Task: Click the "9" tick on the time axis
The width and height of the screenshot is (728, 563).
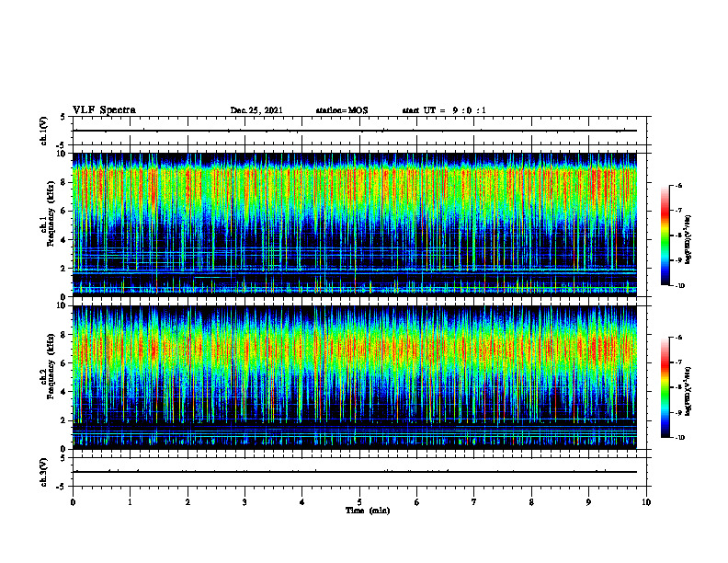Action: [588, 502]
